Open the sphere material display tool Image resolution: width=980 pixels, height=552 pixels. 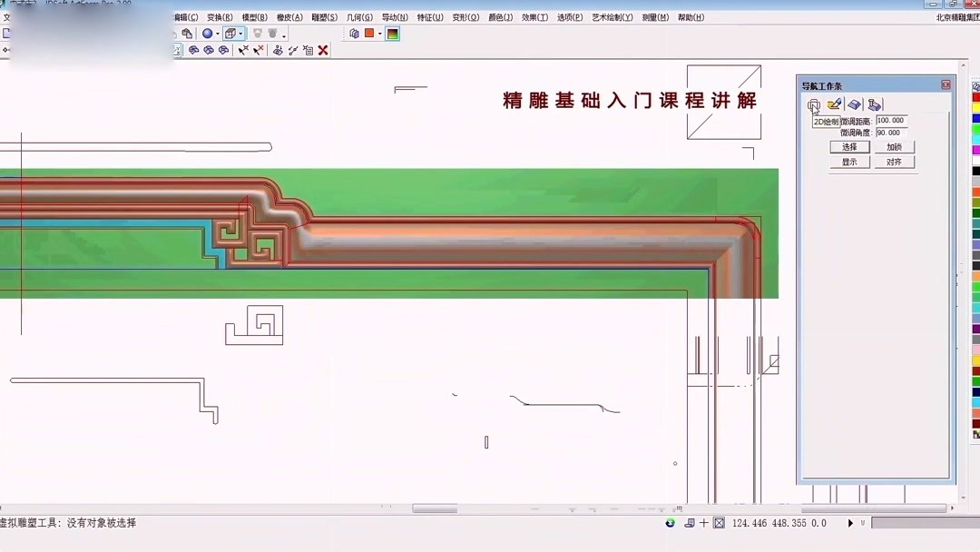(x=208, y=33)
